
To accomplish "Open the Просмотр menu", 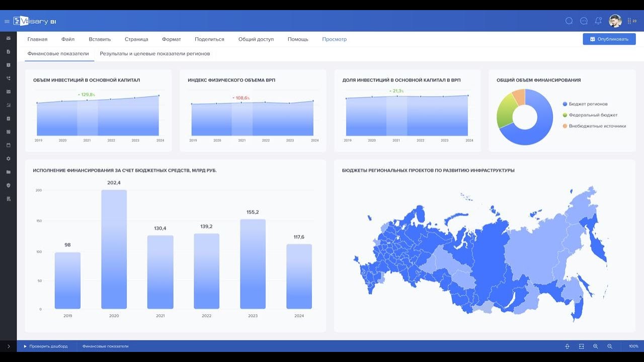I will 334,39.
